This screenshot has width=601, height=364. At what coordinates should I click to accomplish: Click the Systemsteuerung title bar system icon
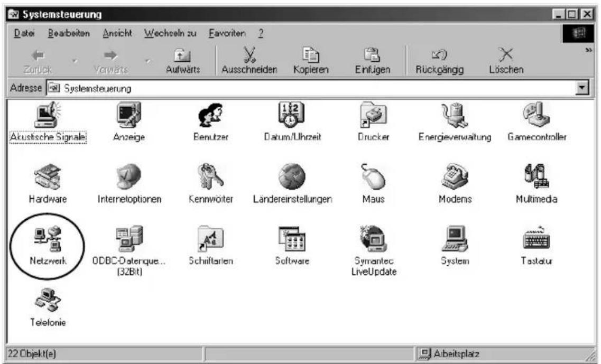[x=13, y=14]
